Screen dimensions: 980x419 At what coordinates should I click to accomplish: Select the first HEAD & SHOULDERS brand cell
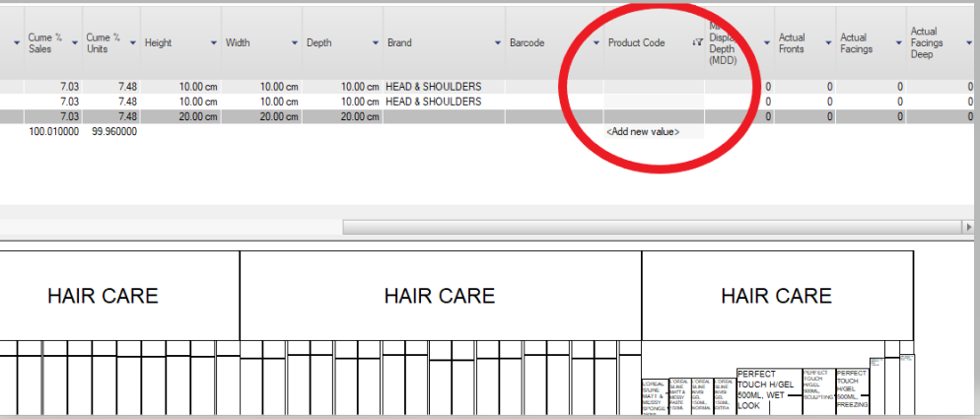tap(445, 87)
